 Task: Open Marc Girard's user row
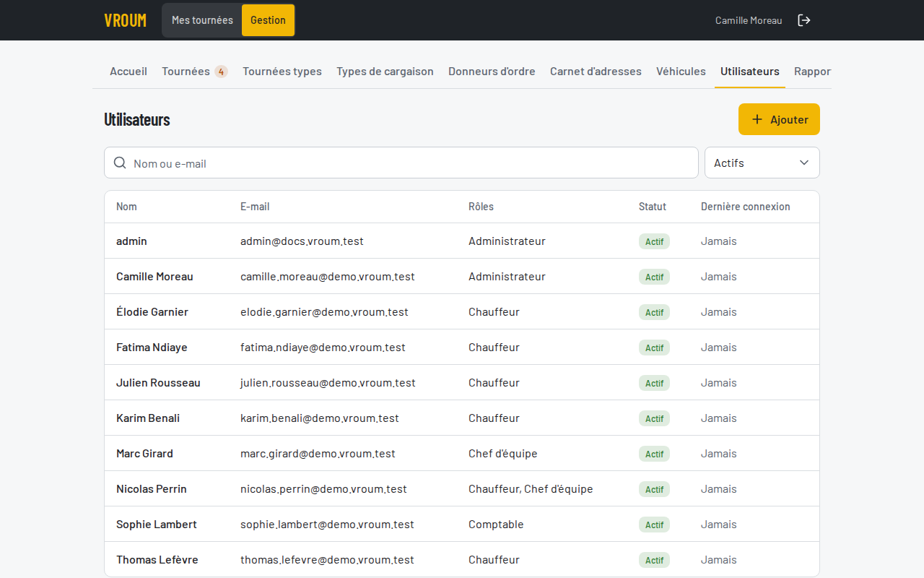[462, 454]
